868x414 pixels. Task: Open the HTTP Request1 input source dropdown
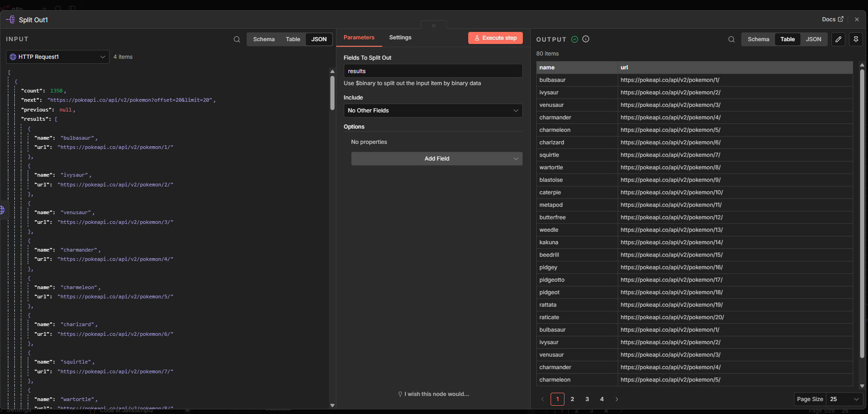pos(58,57)
